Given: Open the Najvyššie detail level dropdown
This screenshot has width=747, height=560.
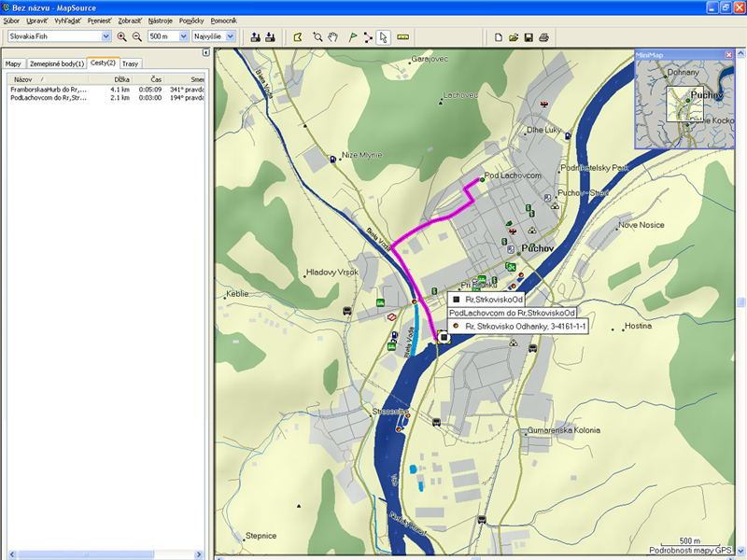Looking at the screenshot, I should tap(230, 36).
